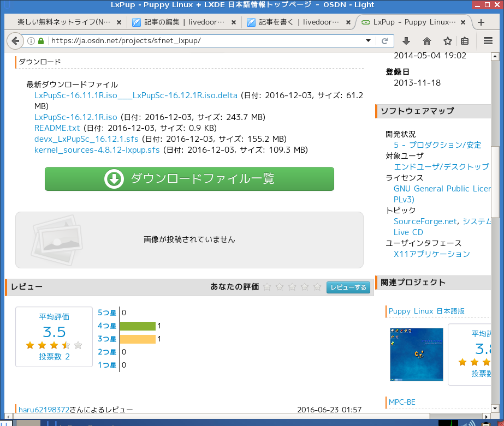Open haru62198372 reviewer profile link
504x426 pixels.
[x=44, y=410]
